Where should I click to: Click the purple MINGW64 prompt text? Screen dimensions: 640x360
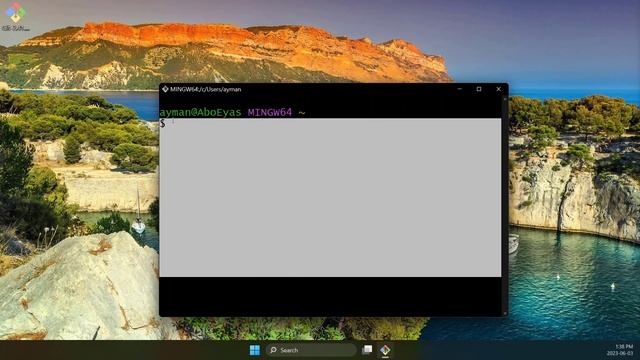point(270,112)
